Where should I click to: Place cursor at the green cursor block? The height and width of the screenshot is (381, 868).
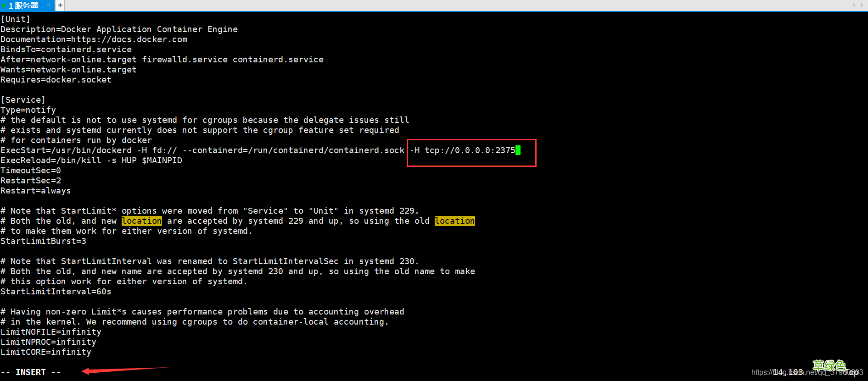click(x=518, y=150)
